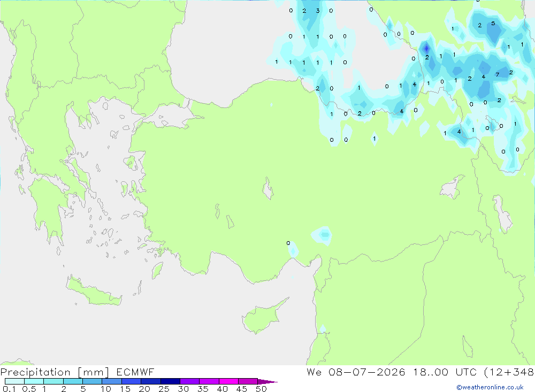Open the weatheronline.co.uk copyright link
The image size is (535, 392).
click(490, 387)
